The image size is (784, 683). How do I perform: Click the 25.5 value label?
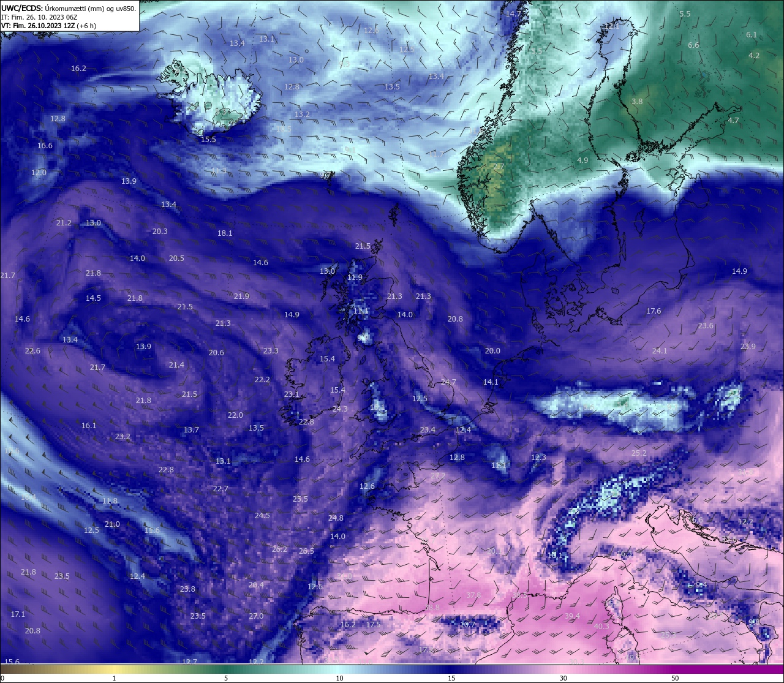click(300, 499)
